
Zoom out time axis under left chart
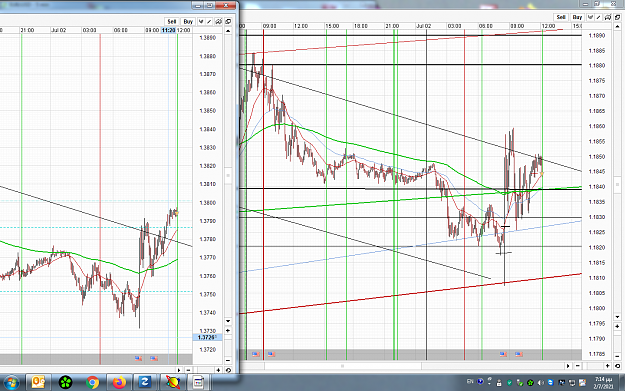click(188, 370)
